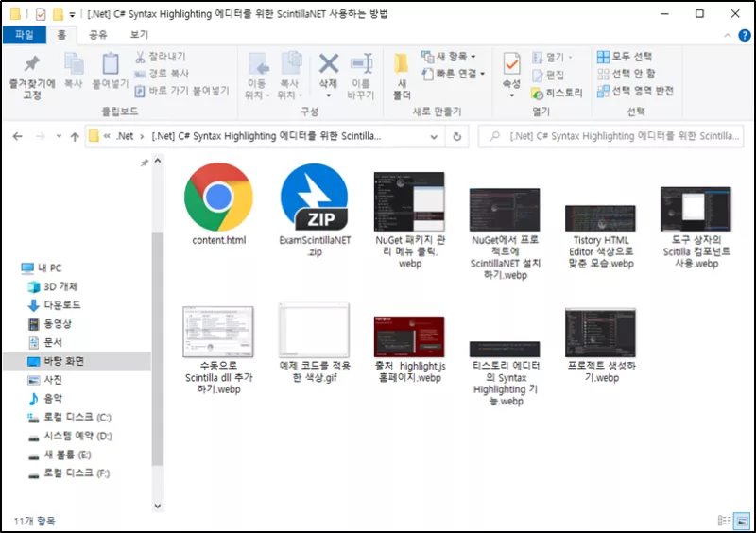Expand the Properties dropdown arrow

click(x=511, y=95)
